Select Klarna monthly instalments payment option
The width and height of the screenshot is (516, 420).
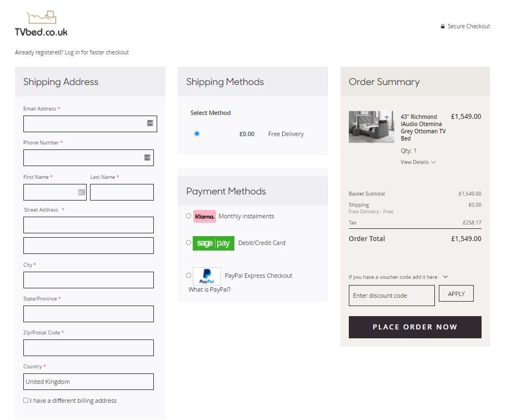(189, 216)
